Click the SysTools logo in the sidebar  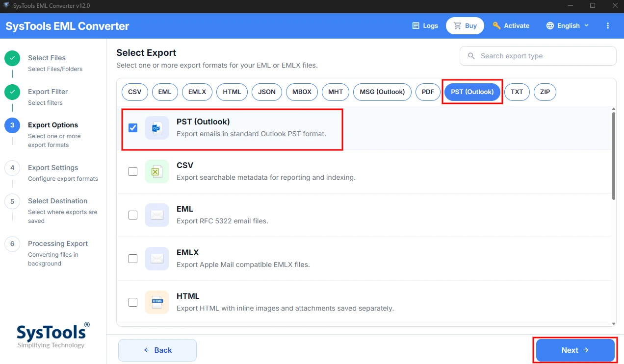53,335
